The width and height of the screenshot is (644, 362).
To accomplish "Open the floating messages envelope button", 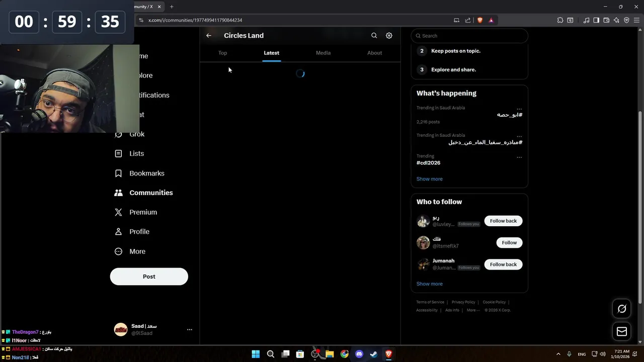I will coord(622,332).
